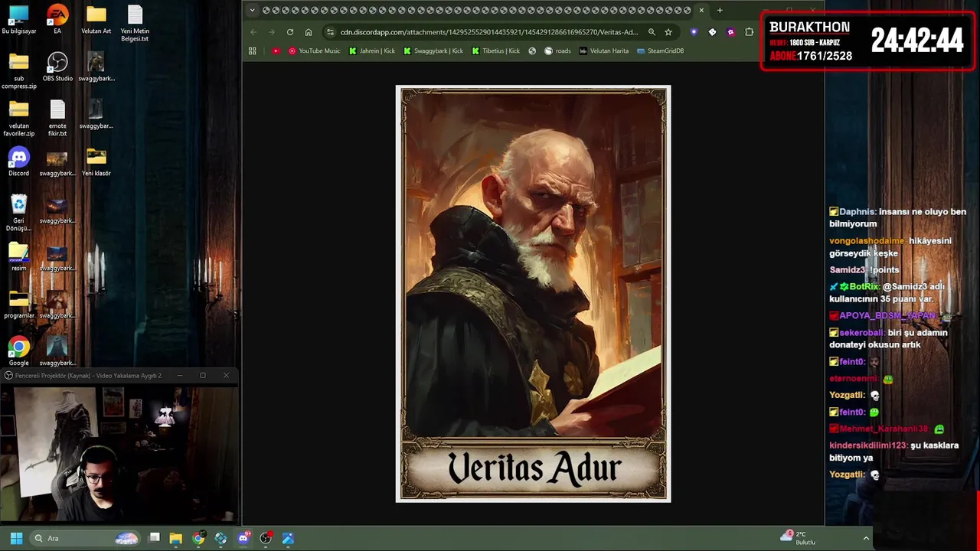
Task: Open File Explorer from taskbar
Action: click(x=175, y=538)
